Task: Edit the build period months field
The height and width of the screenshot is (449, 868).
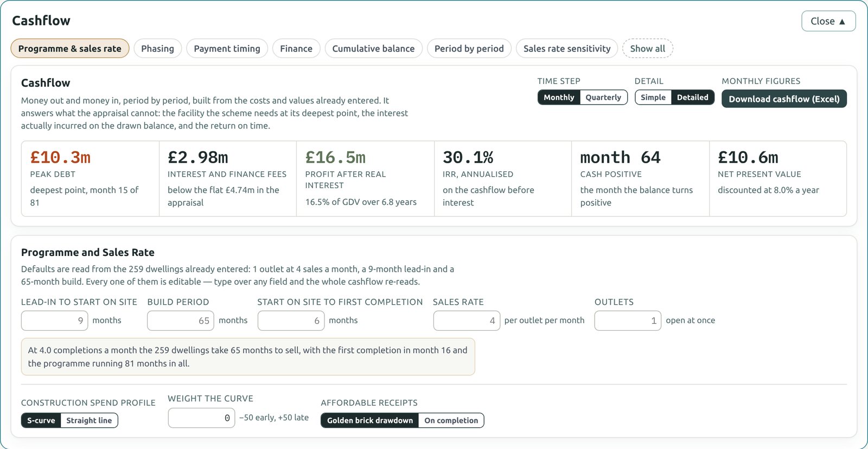Action: 181,320
